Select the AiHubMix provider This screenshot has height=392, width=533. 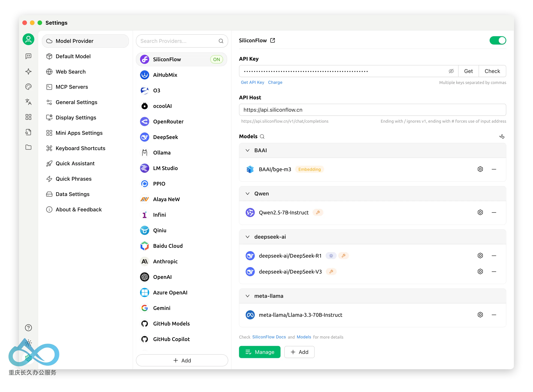[181, 75]
